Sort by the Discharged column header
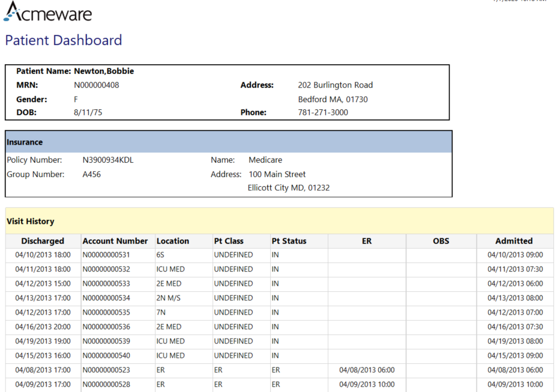The height and width of the screenshot is (392, 557). tap(43, 241)
